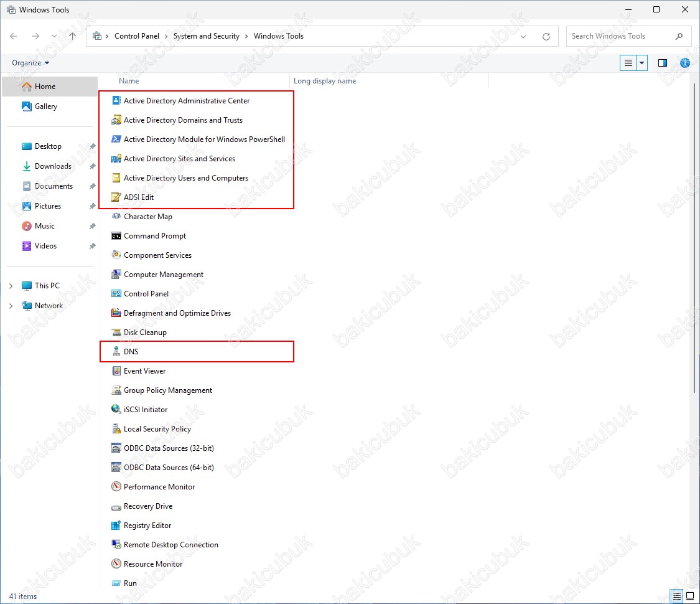Expand the address bar history dropdown
The image size is (700, 604).
(x=523, y=37)
